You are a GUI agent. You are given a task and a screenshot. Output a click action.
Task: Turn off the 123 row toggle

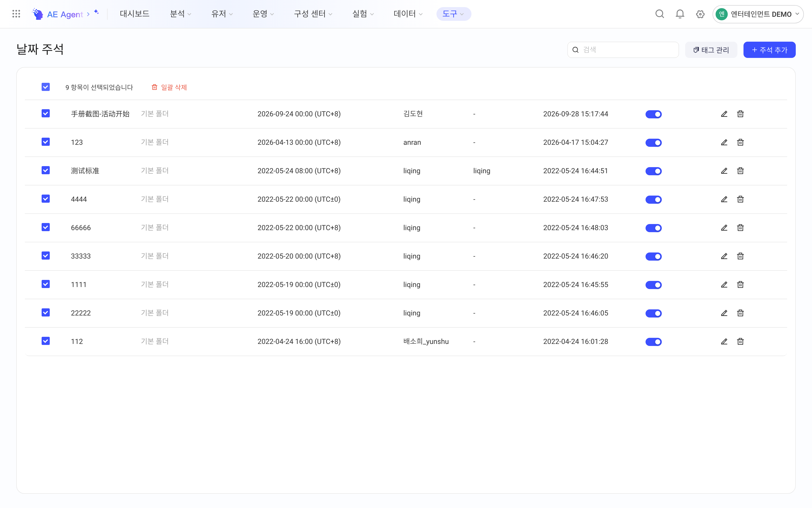pos(653,143)
